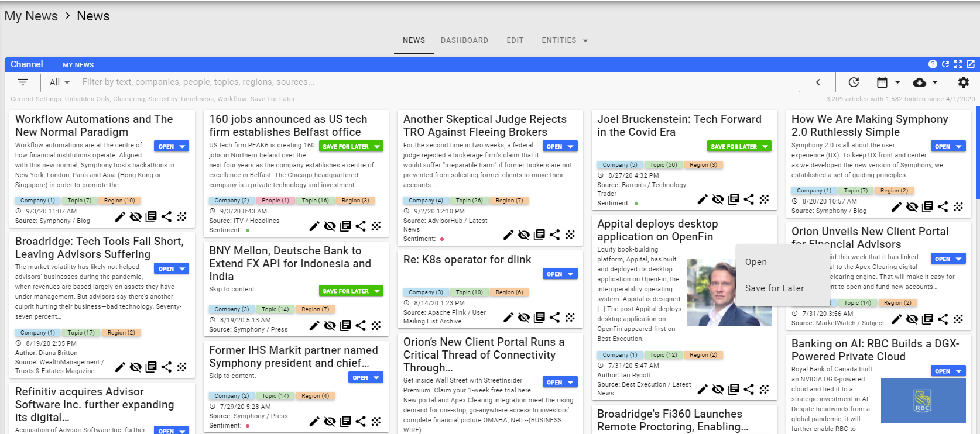This screenshot has width=980, height=434.
Task: Share the Skeptical Judge TRO article
Action: click(554, 235)
